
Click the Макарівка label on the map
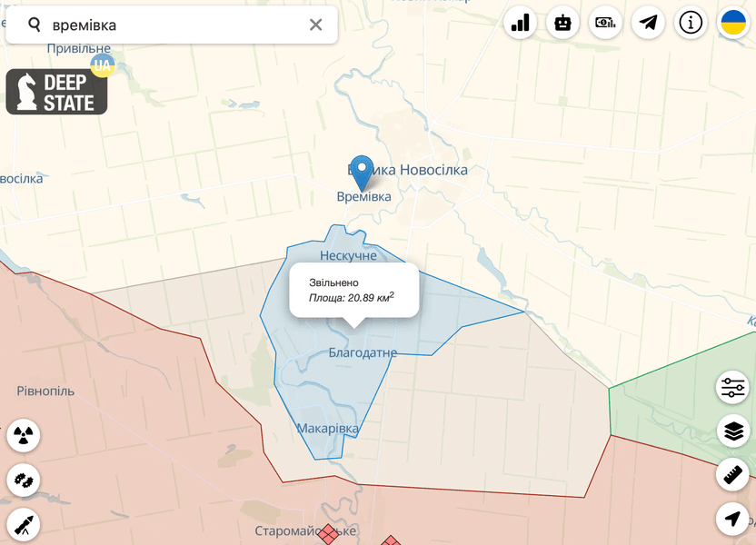click(327, 429)
